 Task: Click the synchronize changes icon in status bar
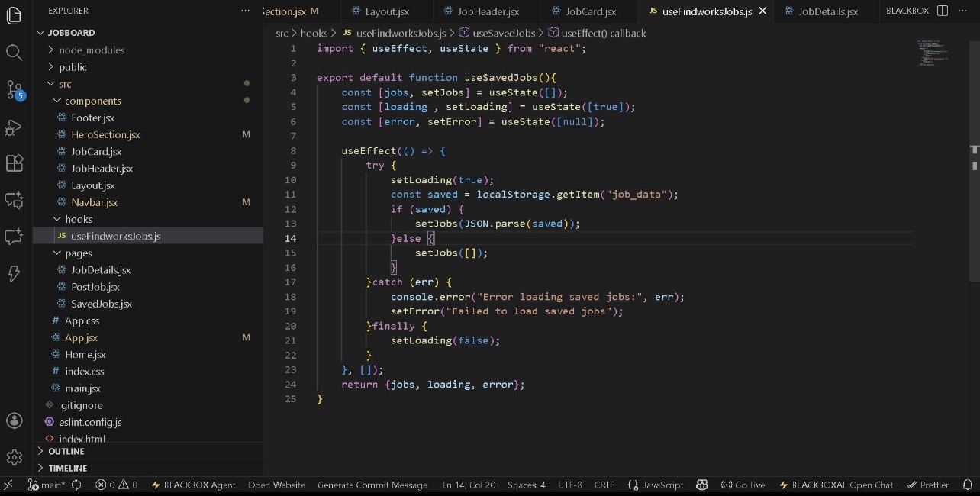pos(76,485)
